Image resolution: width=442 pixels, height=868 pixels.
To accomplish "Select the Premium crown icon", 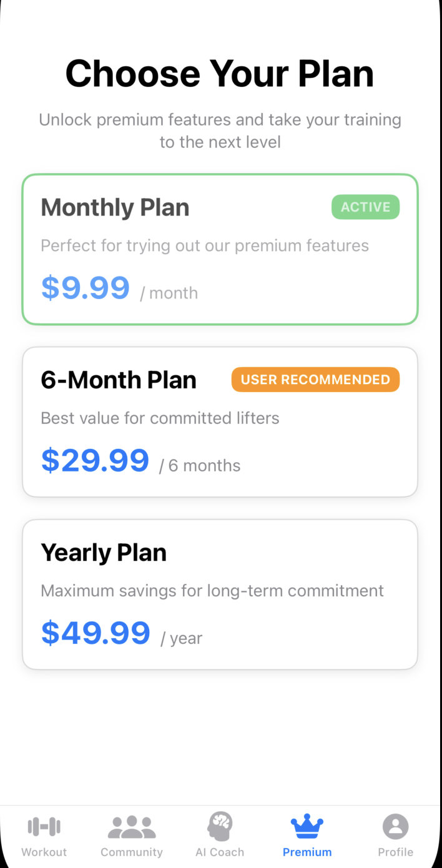I will point(307,827).
